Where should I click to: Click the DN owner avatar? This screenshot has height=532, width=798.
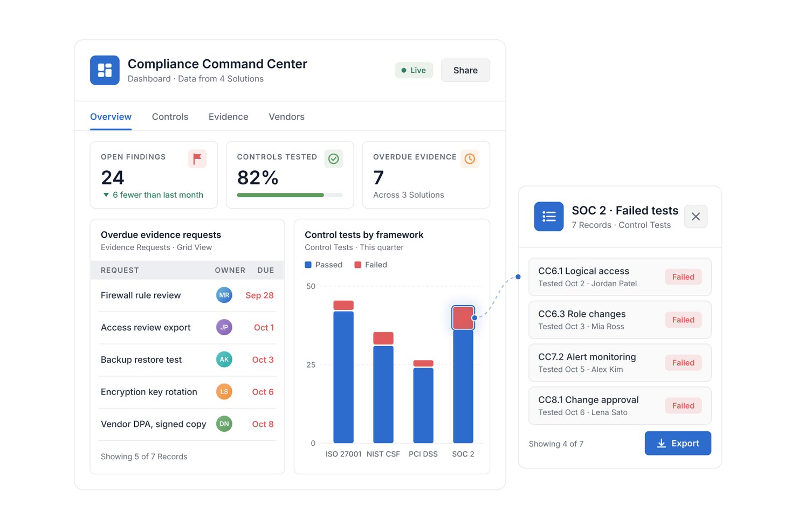point(224,424)
